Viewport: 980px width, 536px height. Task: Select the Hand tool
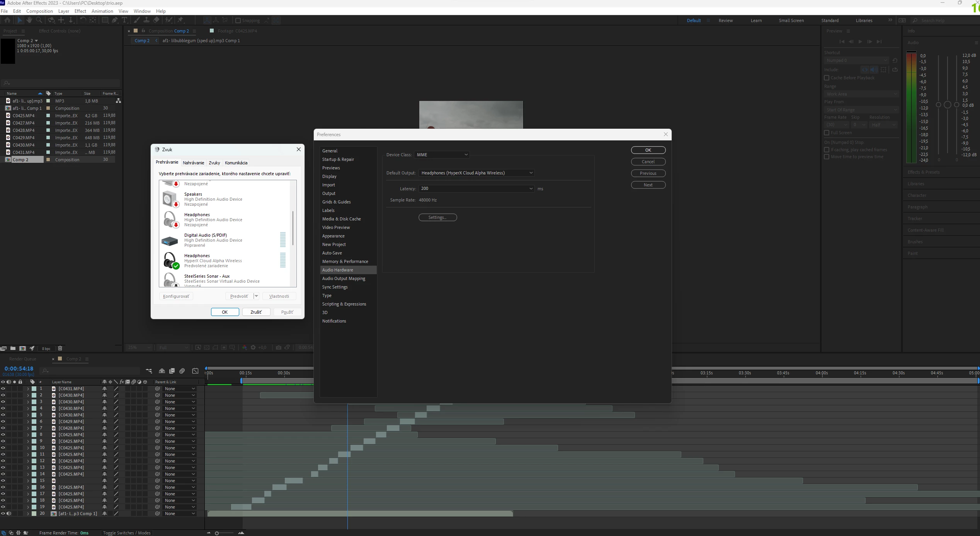point(29,20)
